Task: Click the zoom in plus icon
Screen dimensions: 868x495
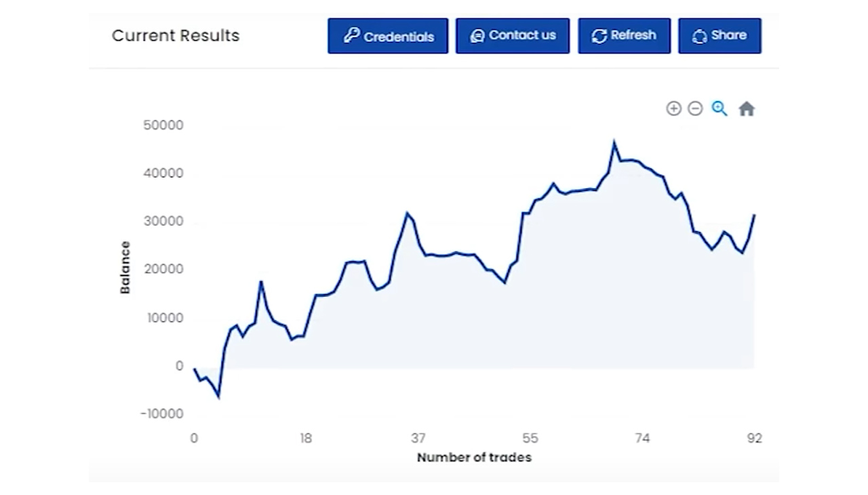Action: 673,108
